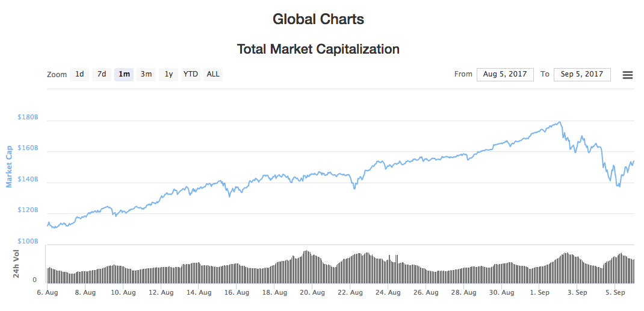Select the 7d zoom range

(x=102, y=74)
